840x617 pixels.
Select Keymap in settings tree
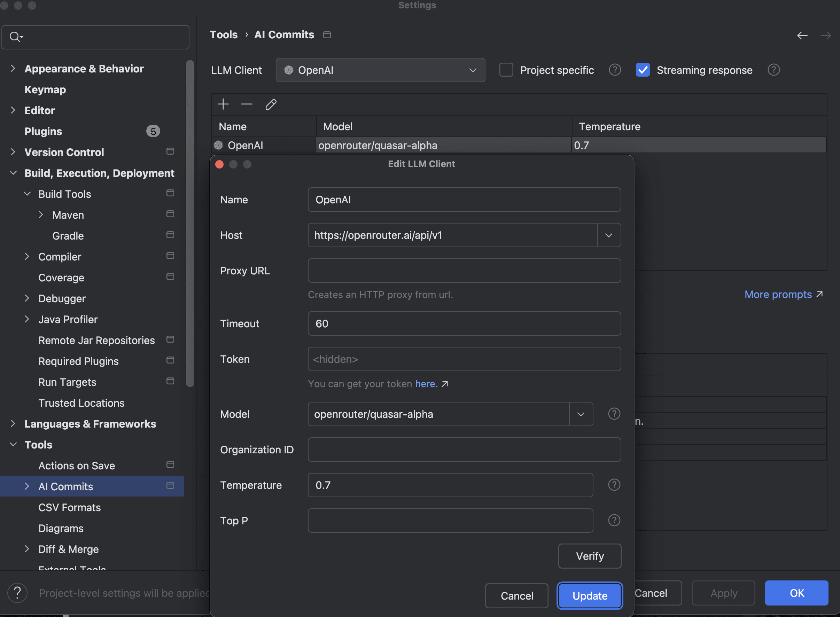click(45, 89)
